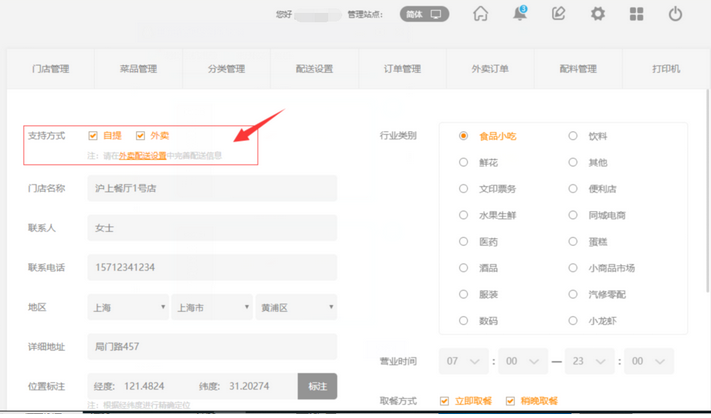Image resolution: width=711 pixels, height=418 pixels.
Task: Click the home icon in top bar
Action: click(x=481, y=14)
